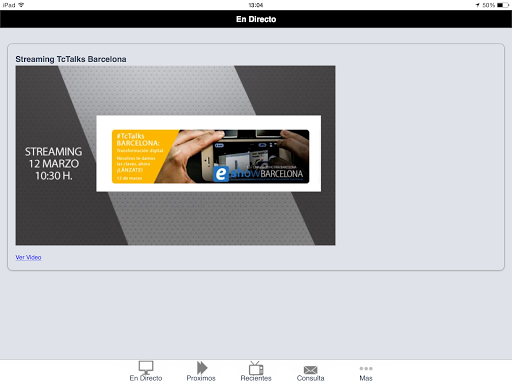Tap the Proximos fast-forward arrow icon
This screenshot has width=512, height=384.
click(x=202, y=368)
